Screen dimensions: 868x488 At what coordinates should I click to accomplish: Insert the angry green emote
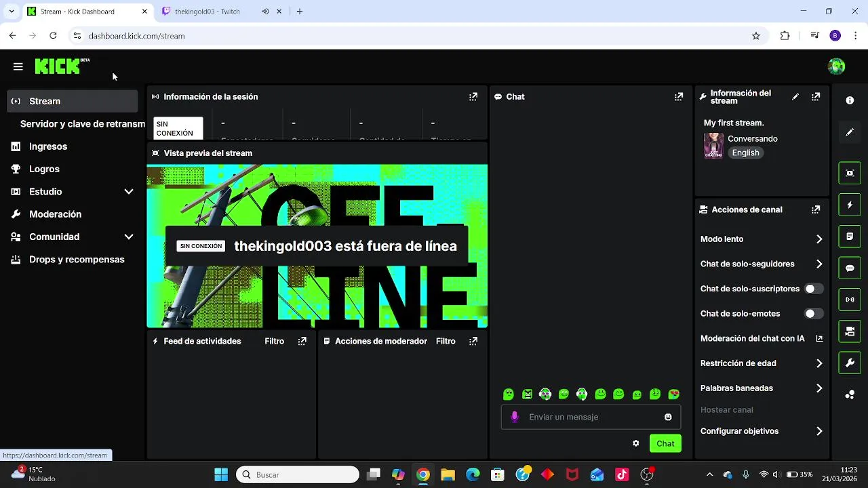[x=527, y=394]
